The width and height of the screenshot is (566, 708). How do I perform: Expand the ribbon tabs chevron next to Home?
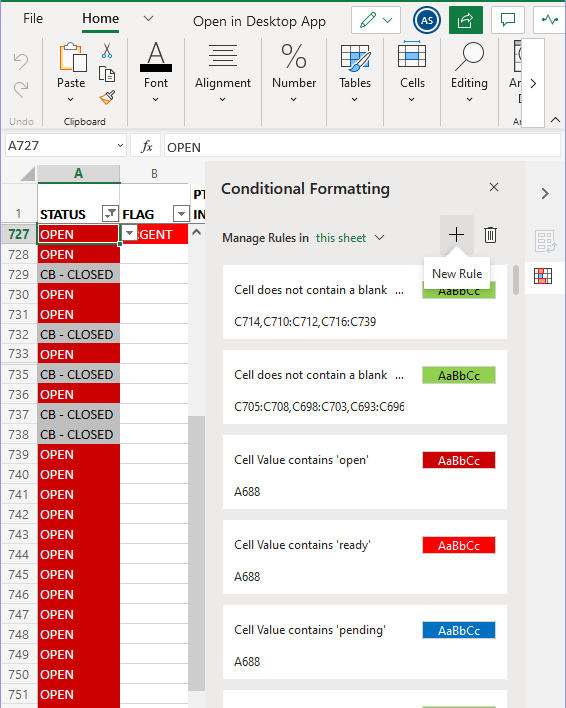click(x=148, y=19)
